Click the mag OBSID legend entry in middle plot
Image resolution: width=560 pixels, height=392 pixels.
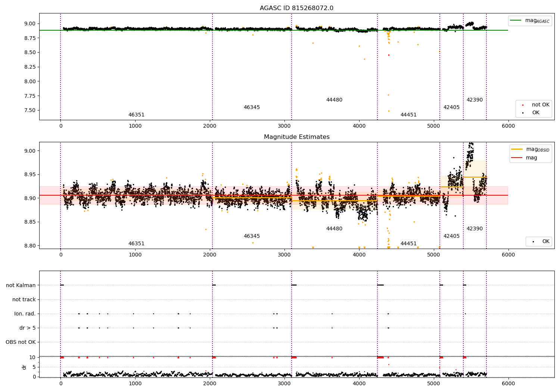tap(531, 149)
